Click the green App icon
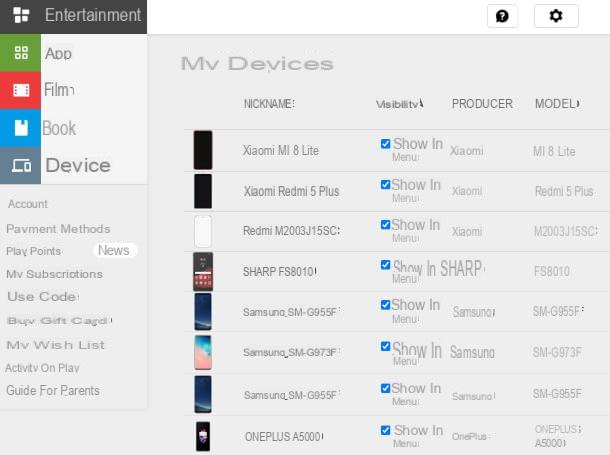The height and width of the screenshot is (455, 610). tap(21, 53)
